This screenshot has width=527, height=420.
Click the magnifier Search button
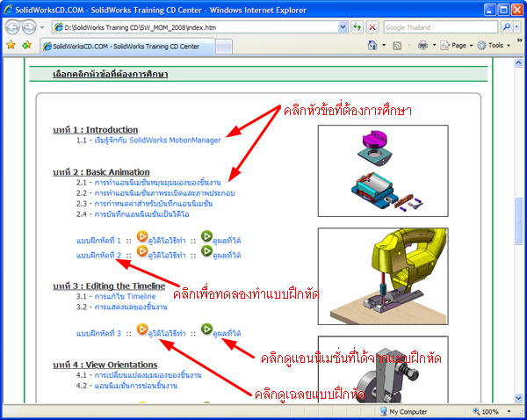click(507, 27)
